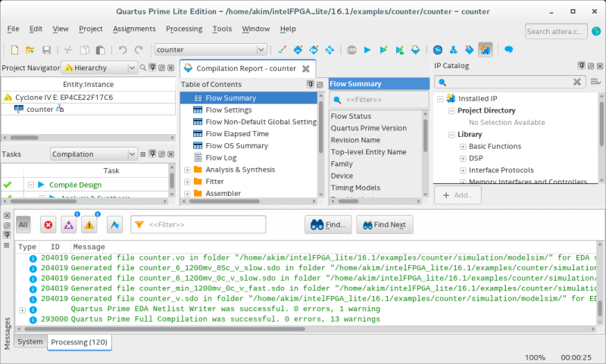Click the Paste clipboard icon
Viewport: 606px width, 364px height.
pos(101,50)
